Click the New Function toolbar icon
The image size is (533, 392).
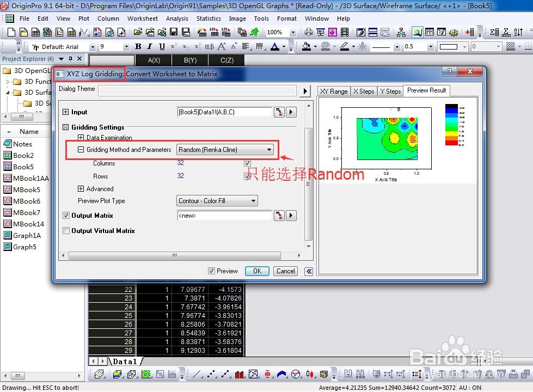click(84, 32)
